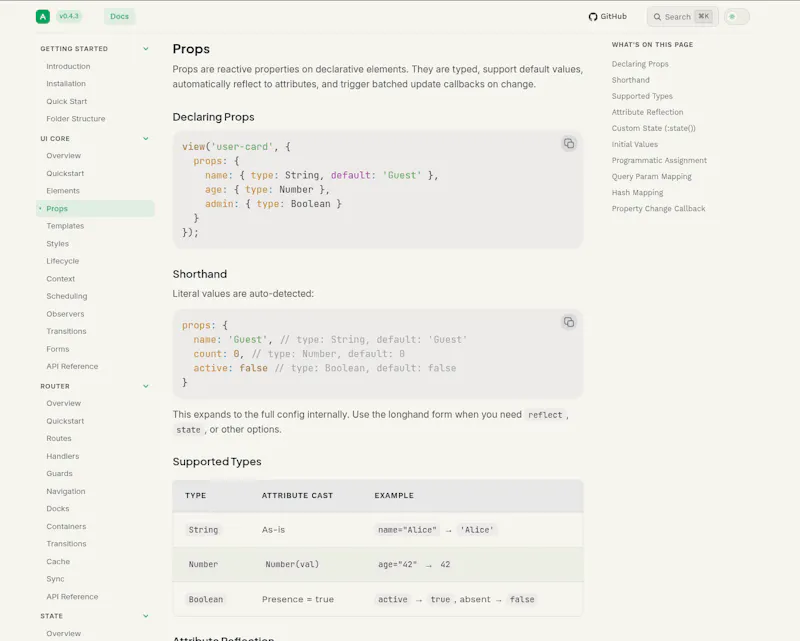
Task: Go to Quick Start in sidebar
Action: pos(67,101)
